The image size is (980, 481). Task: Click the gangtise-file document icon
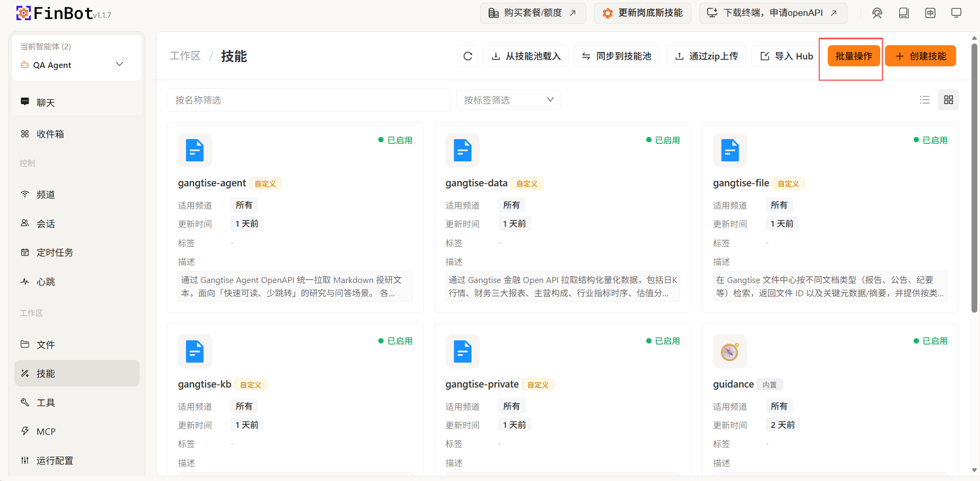730,150
